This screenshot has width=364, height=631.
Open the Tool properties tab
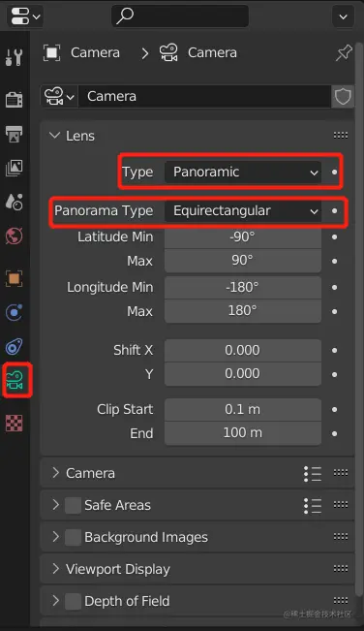point(15,57)
